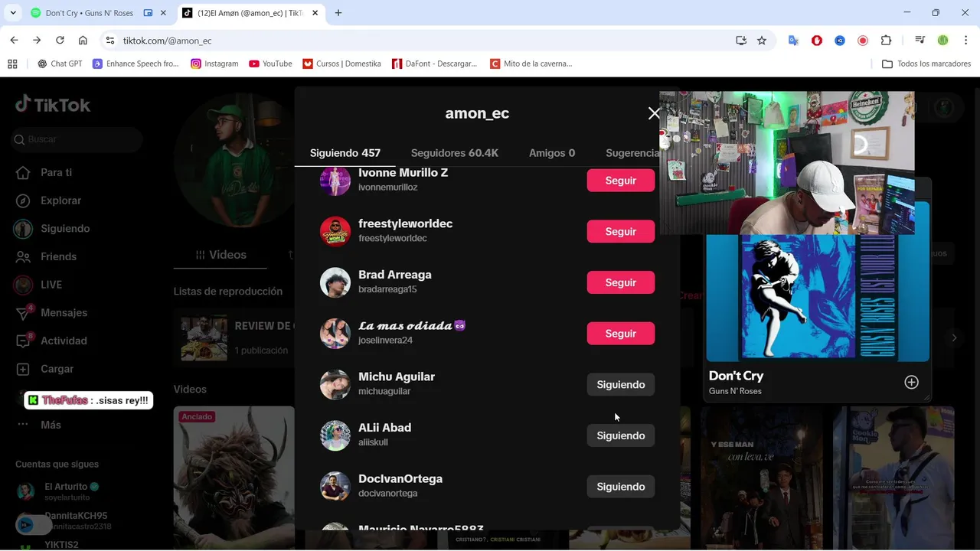
Task: Open DocIvanOrtega avatar
Action: point(335,487)
